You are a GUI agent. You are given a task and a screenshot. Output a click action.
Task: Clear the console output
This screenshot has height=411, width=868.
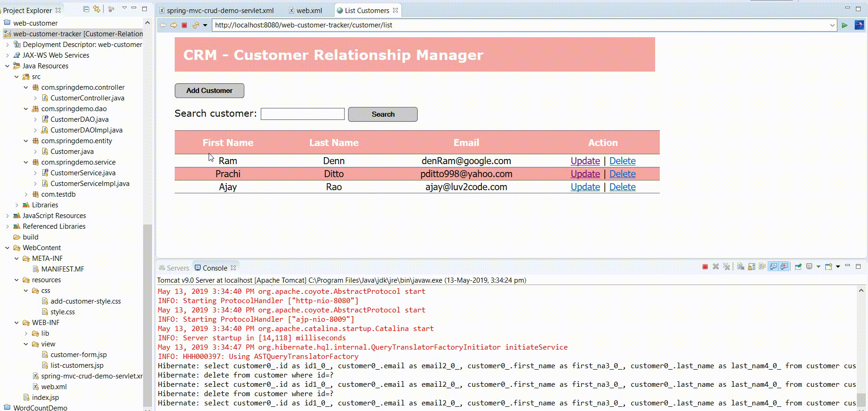point(741,267)
